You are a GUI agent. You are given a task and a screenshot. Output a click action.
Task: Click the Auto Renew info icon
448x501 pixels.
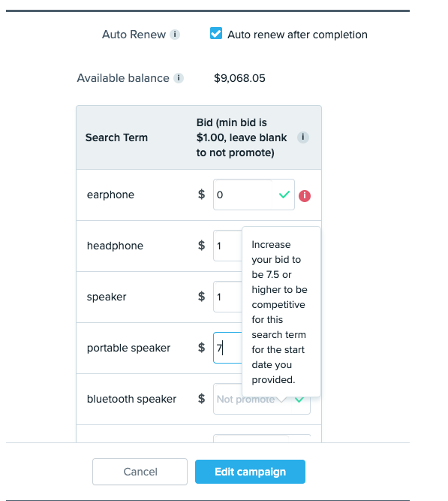[x=175, y=35]
